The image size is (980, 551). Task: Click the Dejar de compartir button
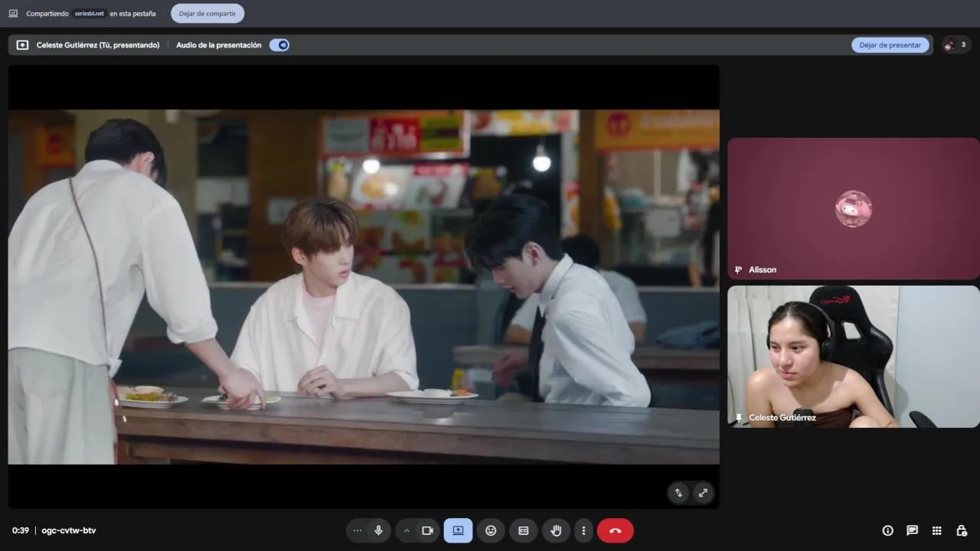coord(207,13)
